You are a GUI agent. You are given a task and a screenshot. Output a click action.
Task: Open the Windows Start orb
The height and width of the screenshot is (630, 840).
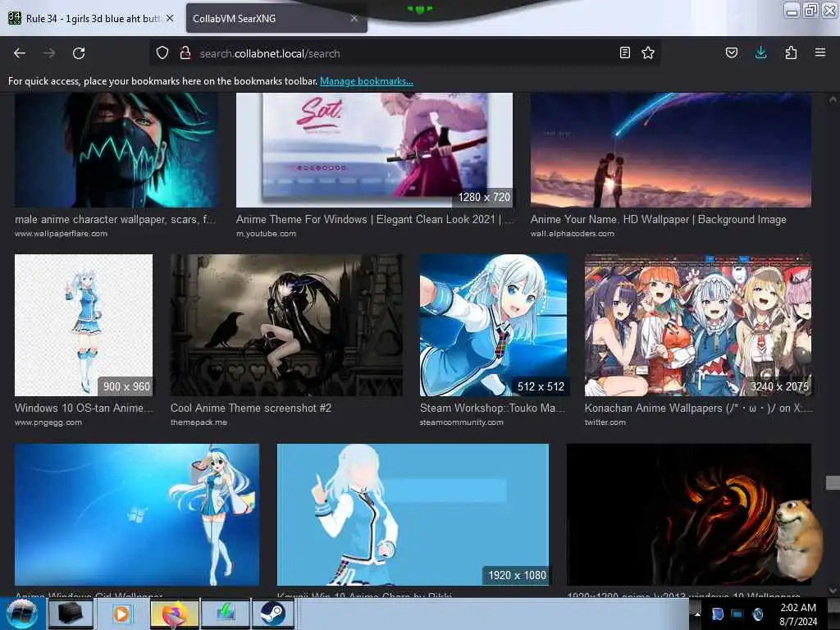(21, 614)
